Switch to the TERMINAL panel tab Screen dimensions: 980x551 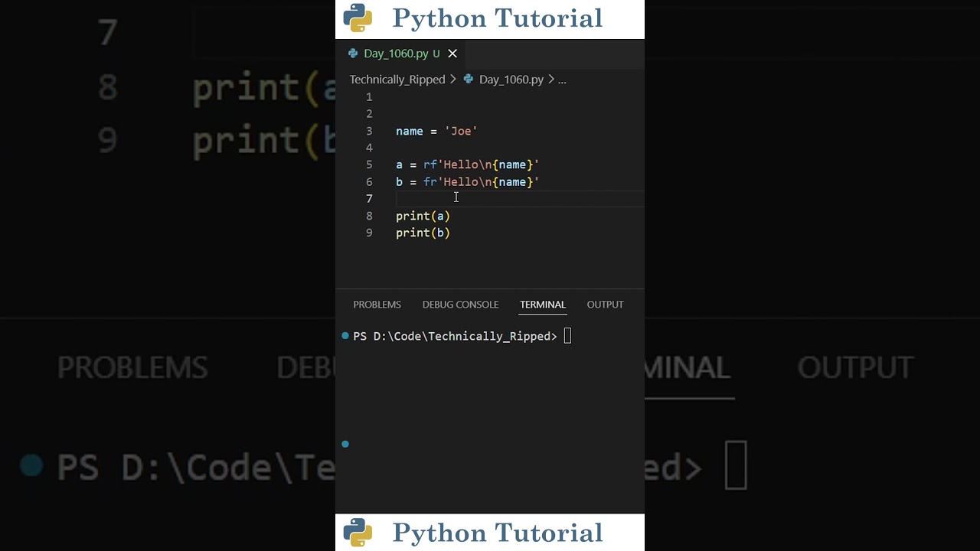(x=543, y=305)
